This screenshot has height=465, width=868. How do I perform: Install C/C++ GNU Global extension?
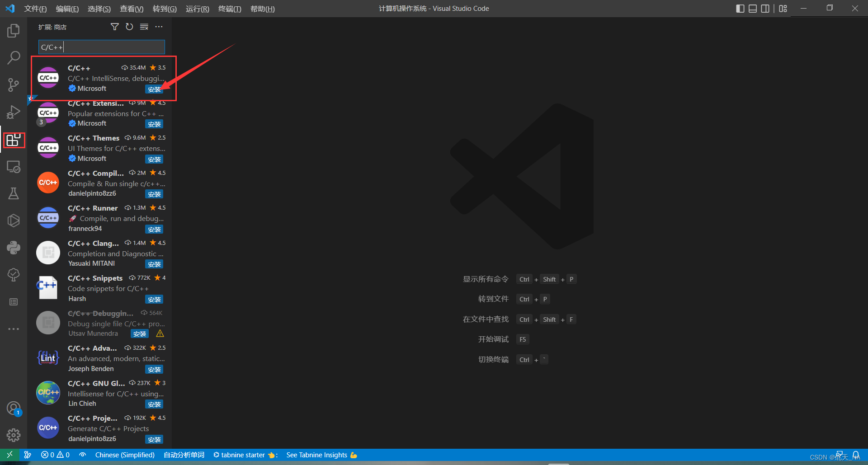(x=154, y=404)
